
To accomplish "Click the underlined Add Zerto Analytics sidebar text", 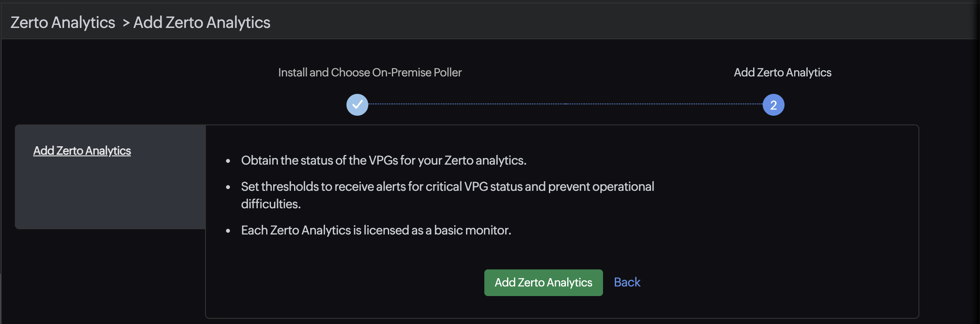I will [82, 150].
